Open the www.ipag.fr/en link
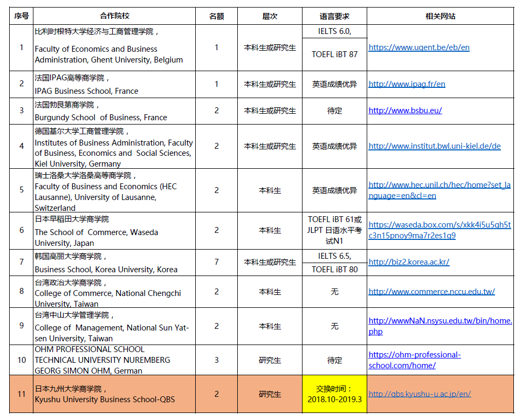This screenshot has width=522, height=420. (407, 84)
